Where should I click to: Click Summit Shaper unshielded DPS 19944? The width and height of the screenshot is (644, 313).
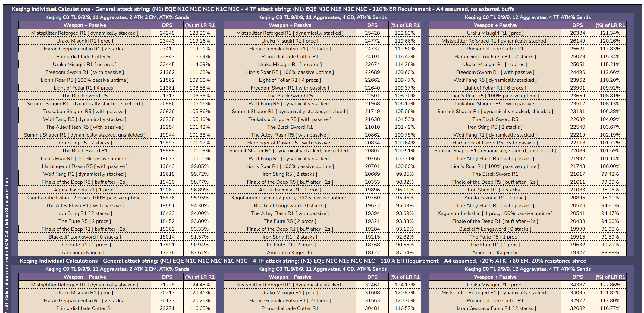[x=167, y=135]
